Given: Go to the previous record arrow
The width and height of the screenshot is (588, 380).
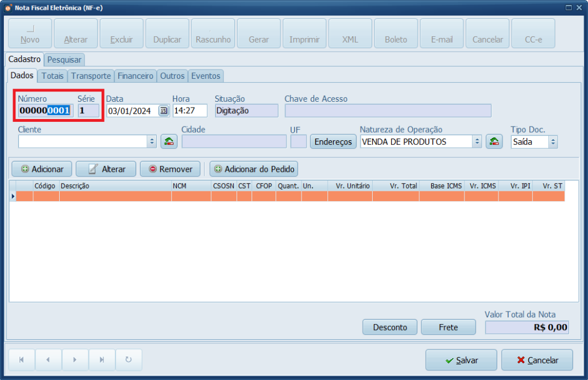Looking at the screenshot, I should tap(48, 360).
